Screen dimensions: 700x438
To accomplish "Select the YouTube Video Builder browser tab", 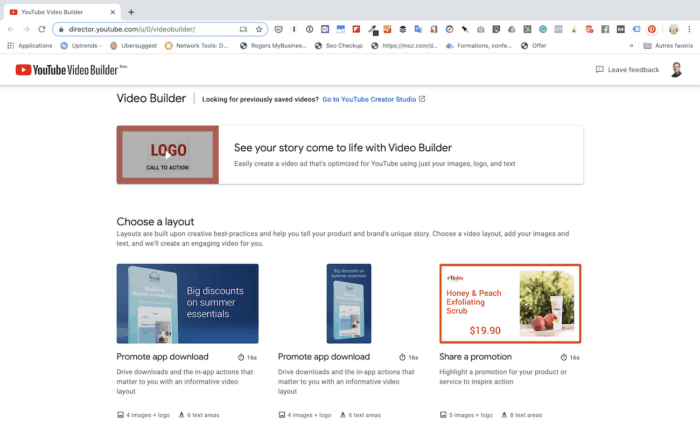I will tap(62, 12).
